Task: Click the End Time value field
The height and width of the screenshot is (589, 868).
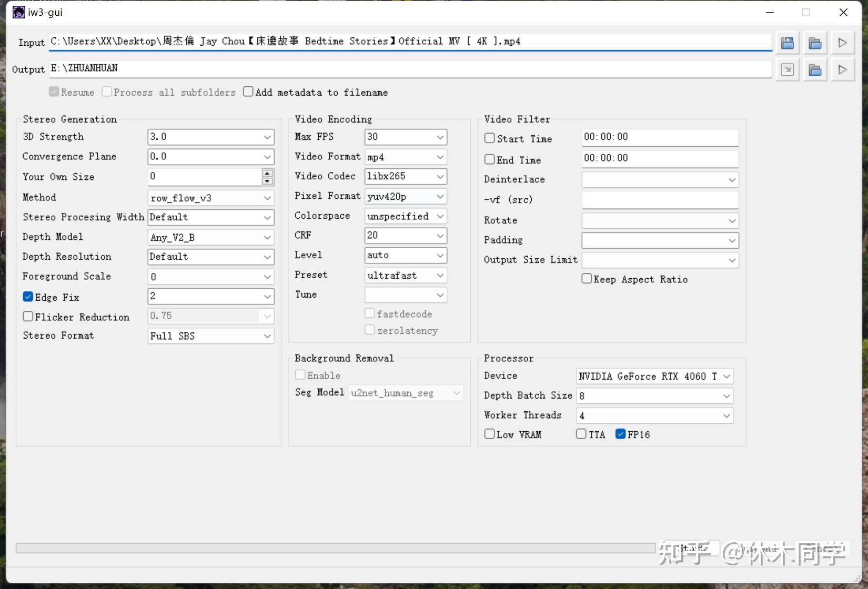Action: pyautogui.click(x=660, y=158)
